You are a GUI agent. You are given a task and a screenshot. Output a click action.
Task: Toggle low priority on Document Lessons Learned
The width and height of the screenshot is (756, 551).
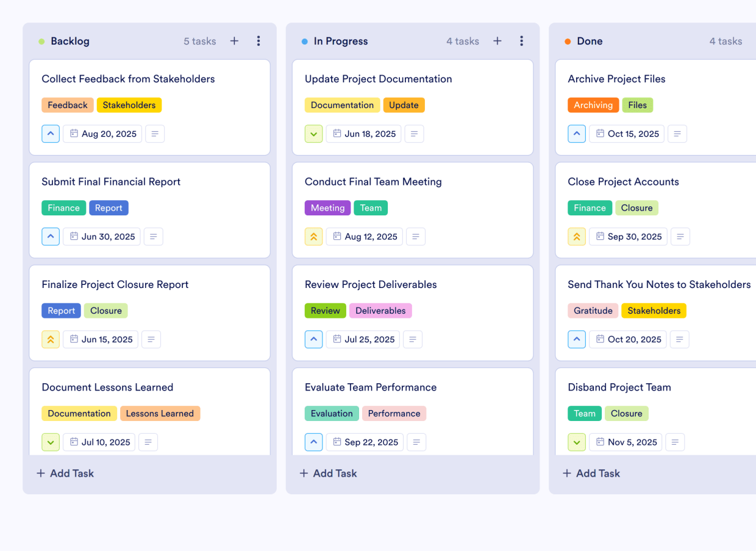tap(51, 442)
